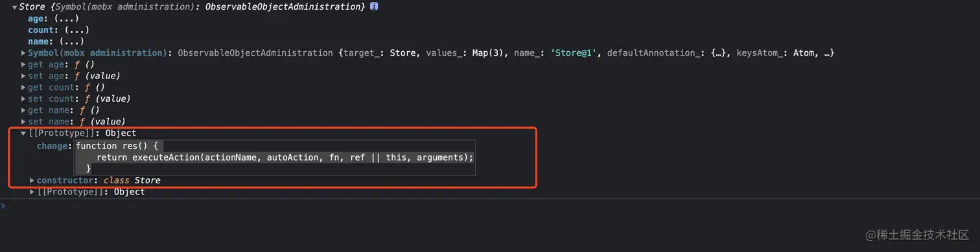Invoke the age (...) property getter
The width and height of the screenshot is (980, 252).
66,19
